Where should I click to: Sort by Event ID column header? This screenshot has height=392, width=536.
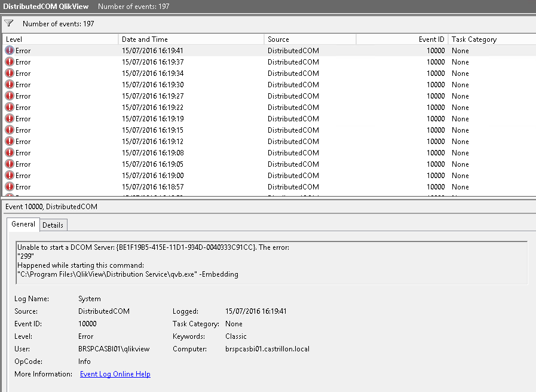pyautogui.click(x=402, y=39)
